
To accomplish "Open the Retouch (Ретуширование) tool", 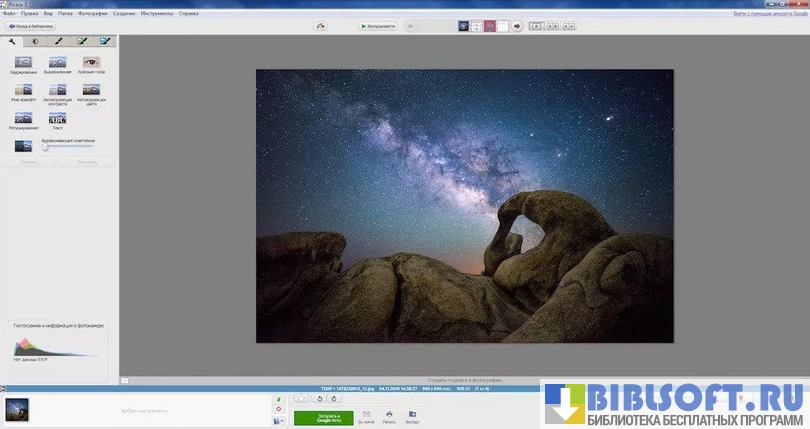I will (x=23, y=119).
